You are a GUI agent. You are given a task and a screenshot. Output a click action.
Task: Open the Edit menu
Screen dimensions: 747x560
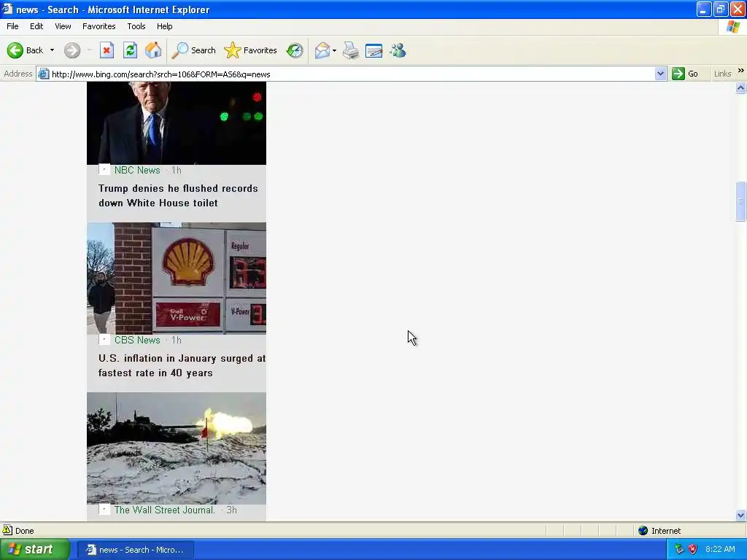(36, 26)
